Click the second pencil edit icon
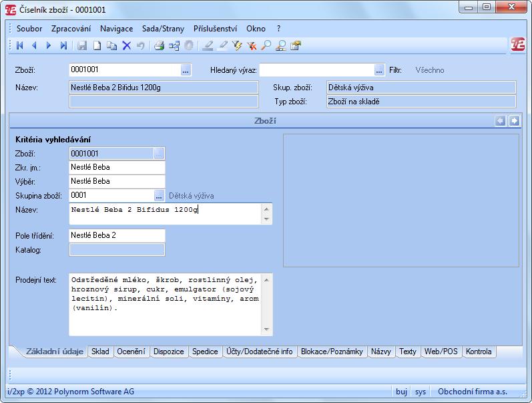 click(x=222, y=45)
